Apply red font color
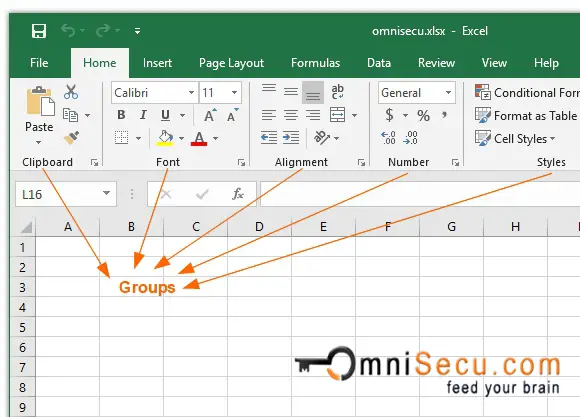The height and width of the screenshot is (417, 580). [199, 138]
